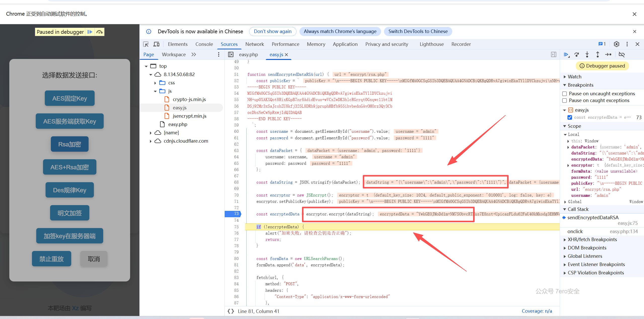
Task: Click the Rsa加密 button
Action: point(69,144)
